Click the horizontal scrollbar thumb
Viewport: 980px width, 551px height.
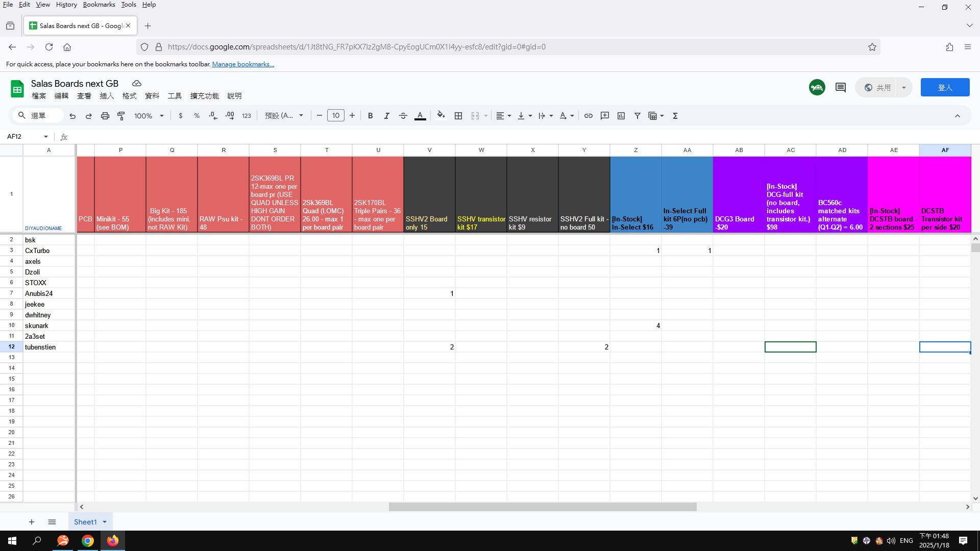(543, 507)
